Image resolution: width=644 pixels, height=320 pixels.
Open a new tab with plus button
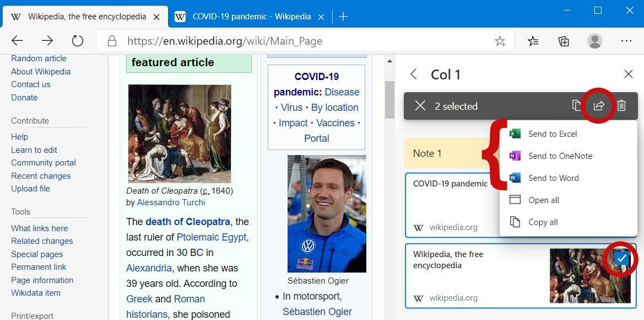[x=343, y=17]
